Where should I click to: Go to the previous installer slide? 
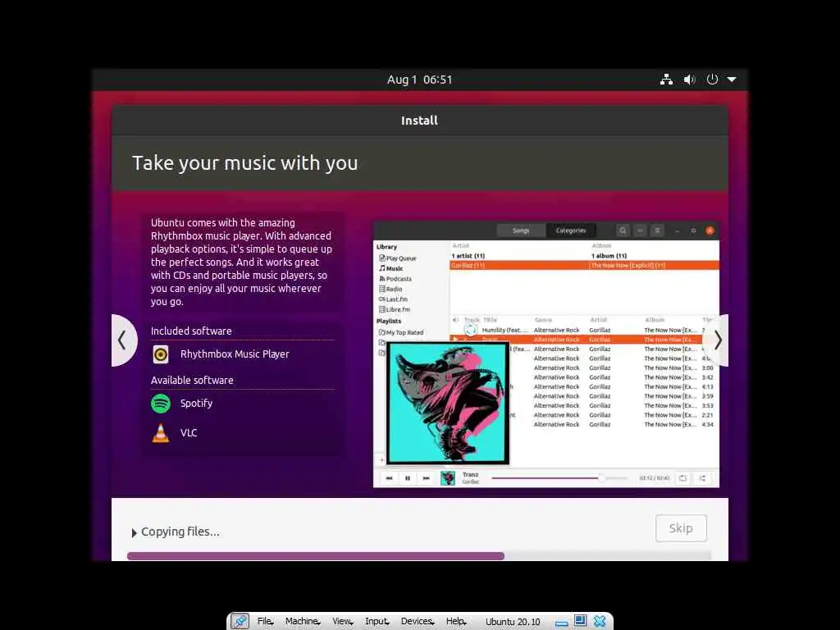point(123,340)
